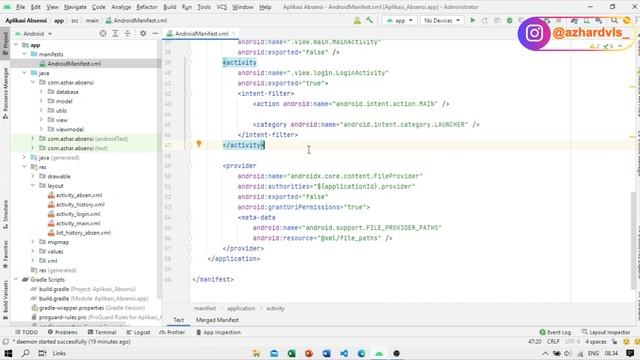Click the Select Opened File target icon
This screenshot has height=360, width=640.
(103, 33)
